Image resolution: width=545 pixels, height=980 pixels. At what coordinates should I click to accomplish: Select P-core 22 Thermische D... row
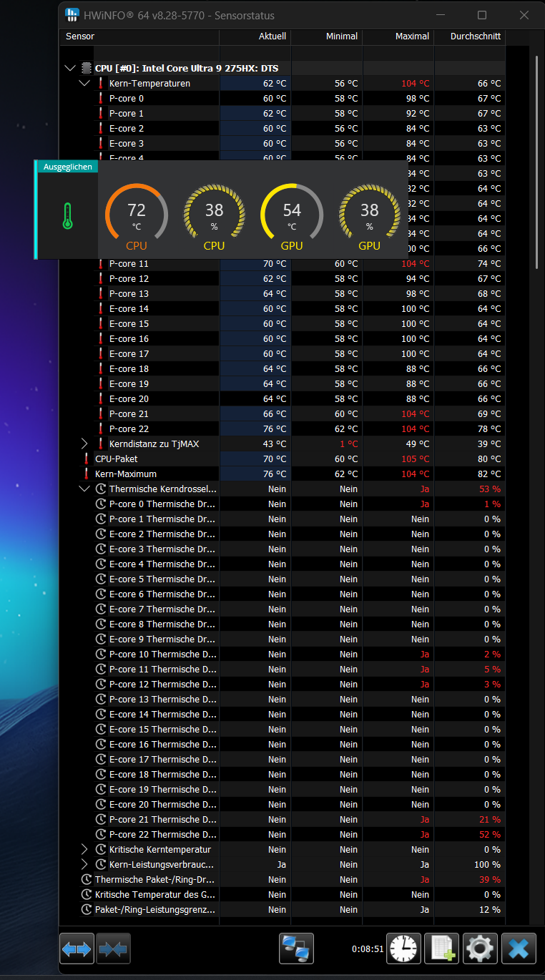tap(283, 835)
